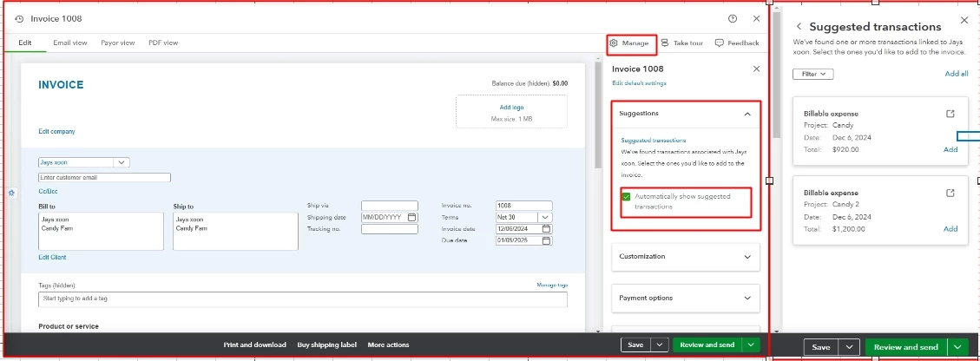Click the Suggested transactions link in Suggestions
This screenshot has height=361, width=980.
tap(653, 141)
